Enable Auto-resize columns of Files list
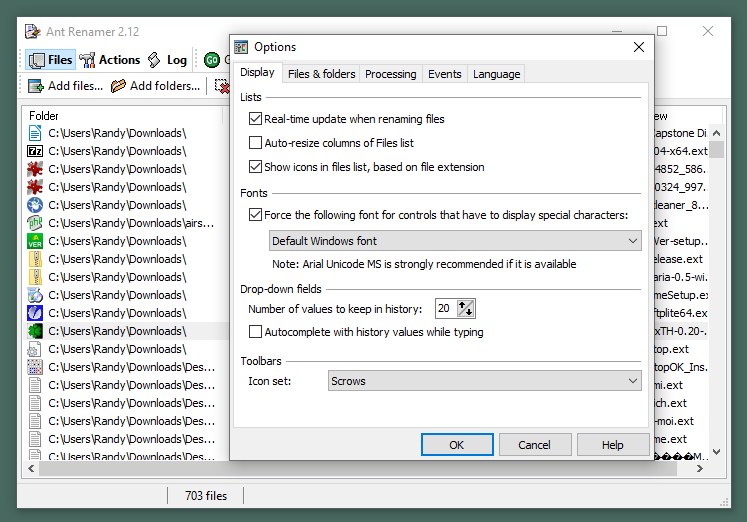Viewport: 747px width, 522px height. 255,143
